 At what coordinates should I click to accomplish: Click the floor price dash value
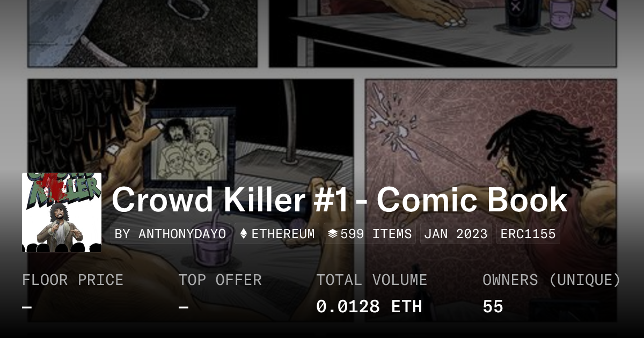[x=27, y=307]
